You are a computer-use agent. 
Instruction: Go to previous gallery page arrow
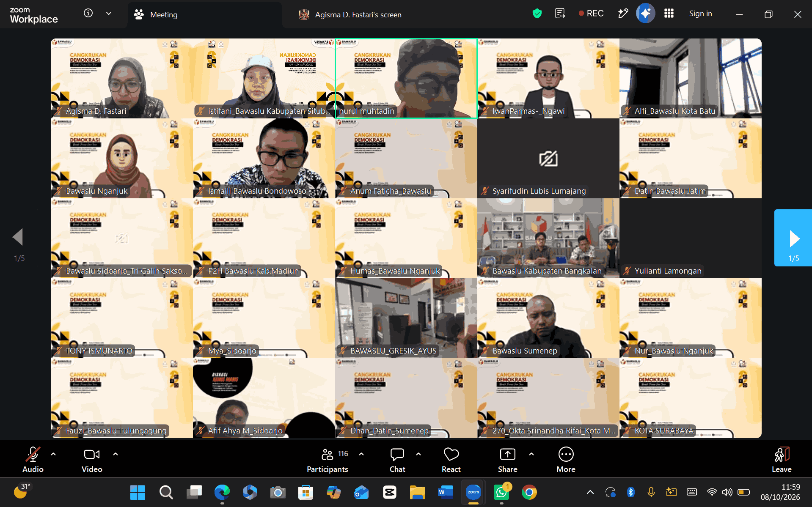[18, 237]
